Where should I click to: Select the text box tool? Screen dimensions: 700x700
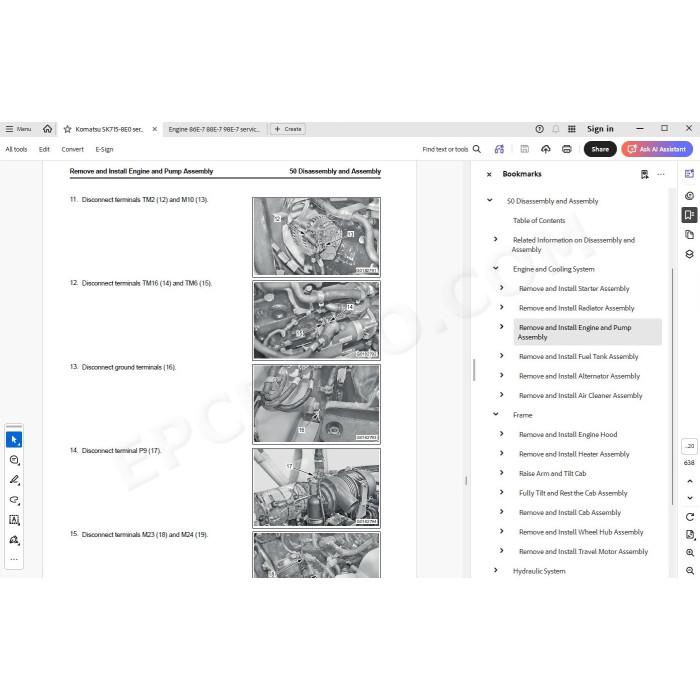14,520
